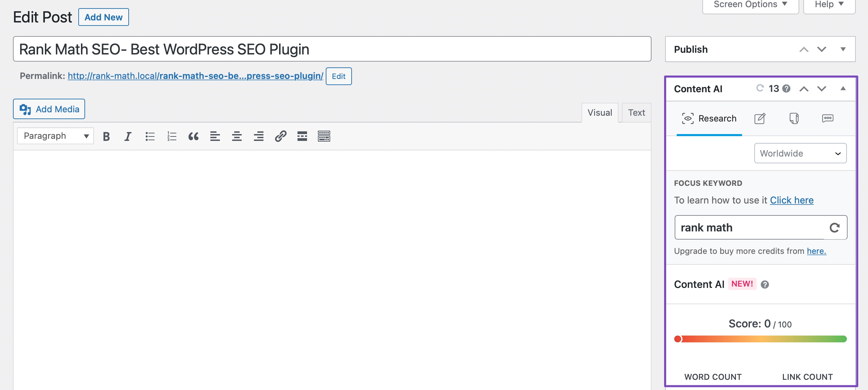Image resolution: width=868 pixels, height=390 pixels.
Task: Click the FOCUS KEYWORD heading
Action: click(708, 183)
